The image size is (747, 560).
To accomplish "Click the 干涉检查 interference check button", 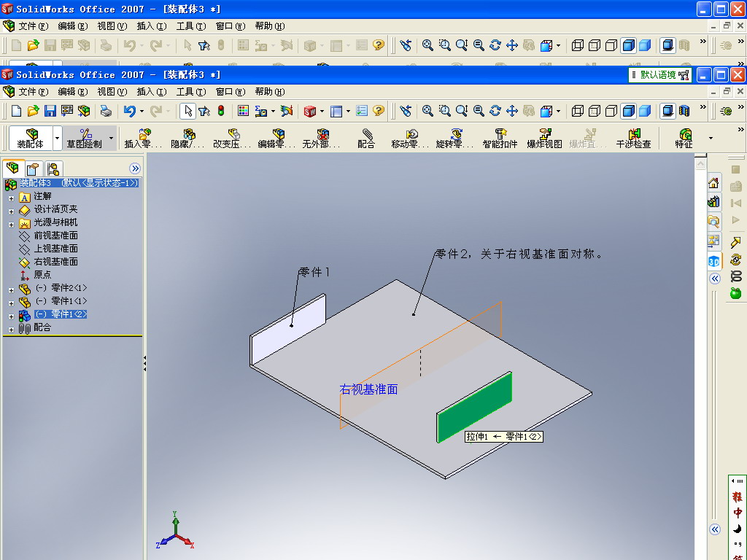I will 633,138.
